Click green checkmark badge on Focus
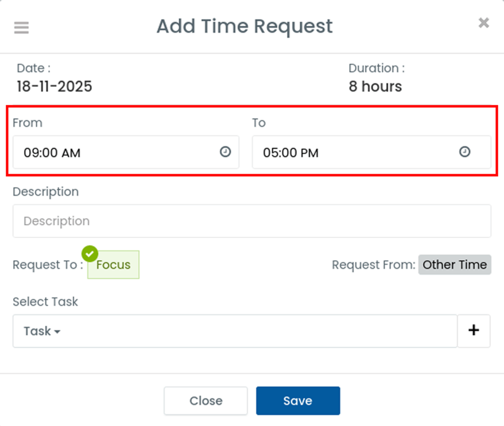 tap(90, 254)
